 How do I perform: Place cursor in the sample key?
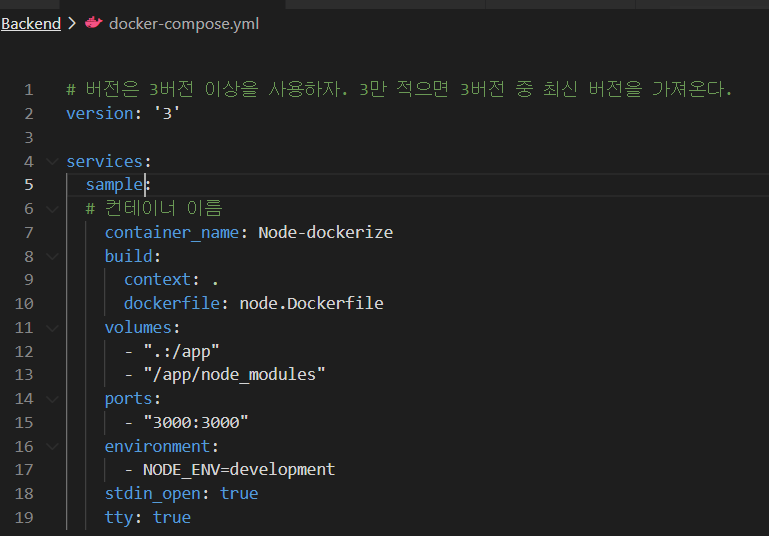(114, 185)
